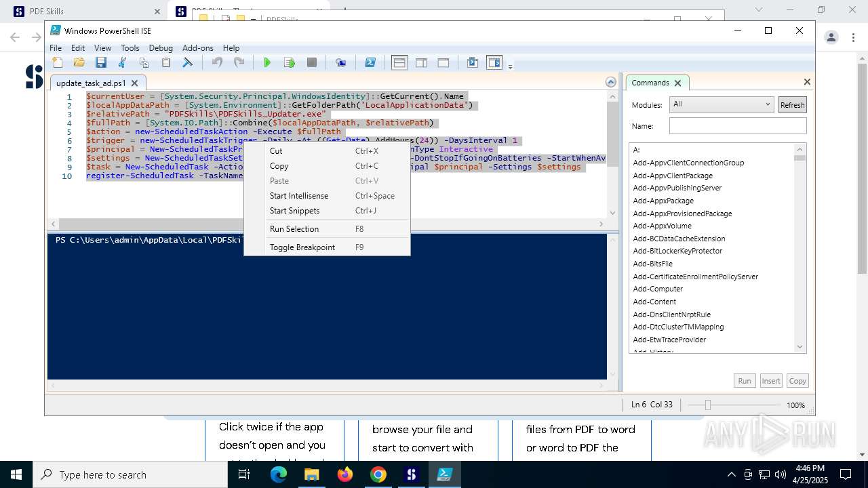Select the update_task_ad.ps1 script tab
The image size is (868, 488).
[x=91, y=83]
